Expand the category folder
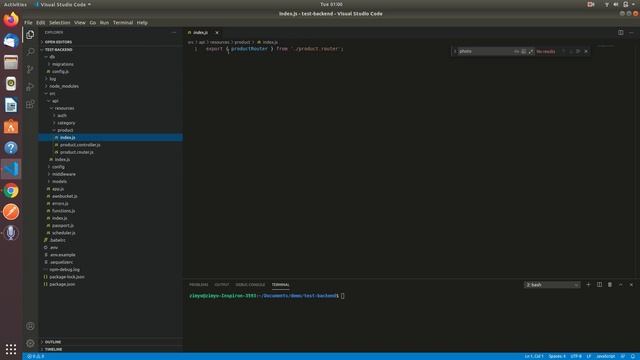The height and width of the screenshot is (360, 640). click(x=66, y=123)
